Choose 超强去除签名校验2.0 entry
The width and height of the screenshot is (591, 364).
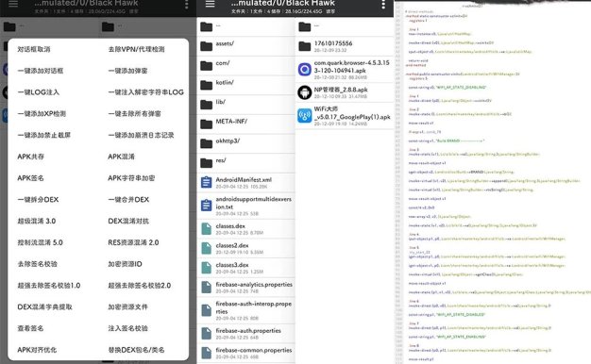[x=139, y=285]
